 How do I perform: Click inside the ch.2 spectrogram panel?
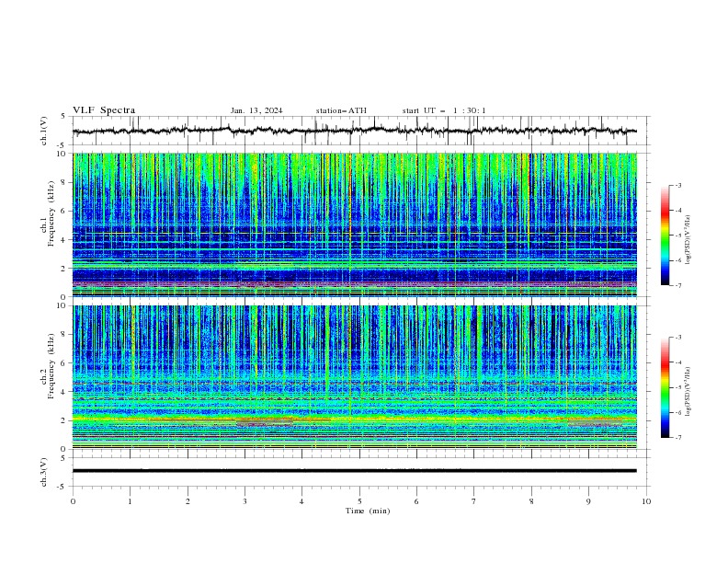tap(354, 377)
